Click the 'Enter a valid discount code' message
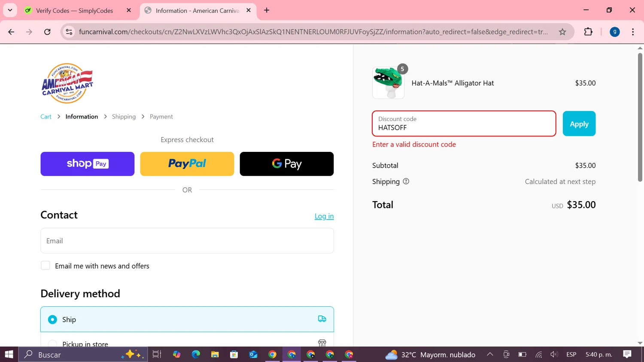The width and height of the screenshot is (644, 362). tap(414, 145)
